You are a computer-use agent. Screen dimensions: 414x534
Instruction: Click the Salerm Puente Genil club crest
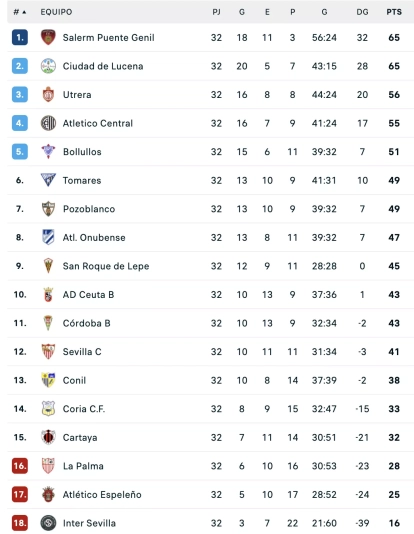point(48,37)
